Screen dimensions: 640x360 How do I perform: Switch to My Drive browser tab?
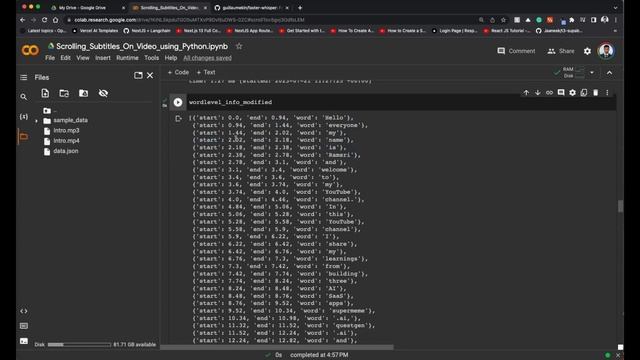(82, 8)
